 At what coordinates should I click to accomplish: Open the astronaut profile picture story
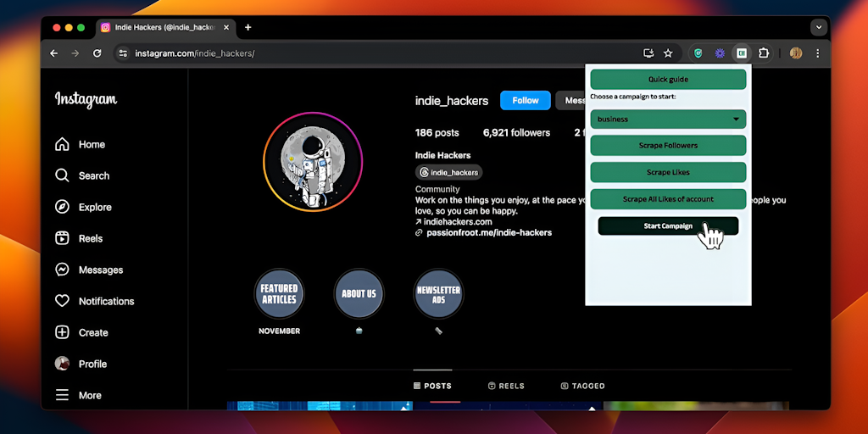[x=313, y=162]
